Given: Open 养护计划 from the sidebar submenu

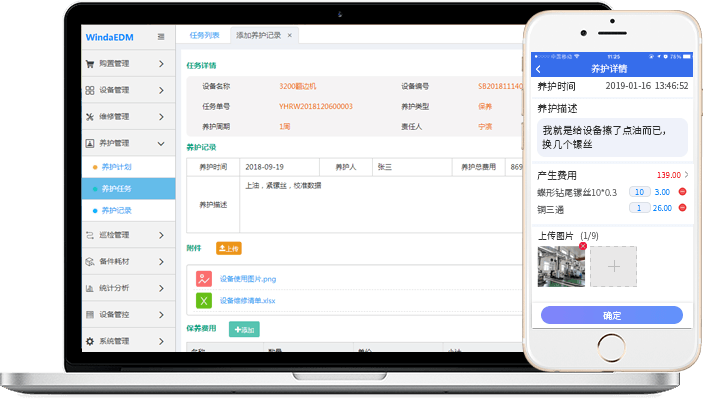Looking at the screenshot, I should point(116,166).
